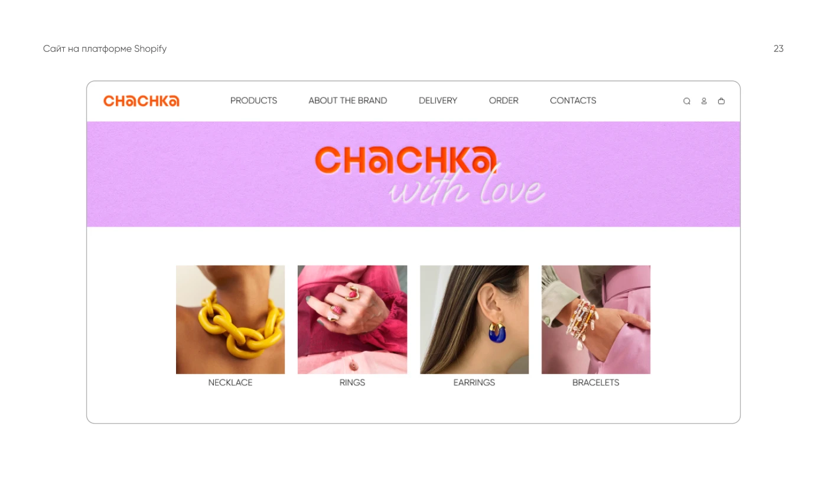
Task: Open the blue earring photo
Action: click(474, 319)
